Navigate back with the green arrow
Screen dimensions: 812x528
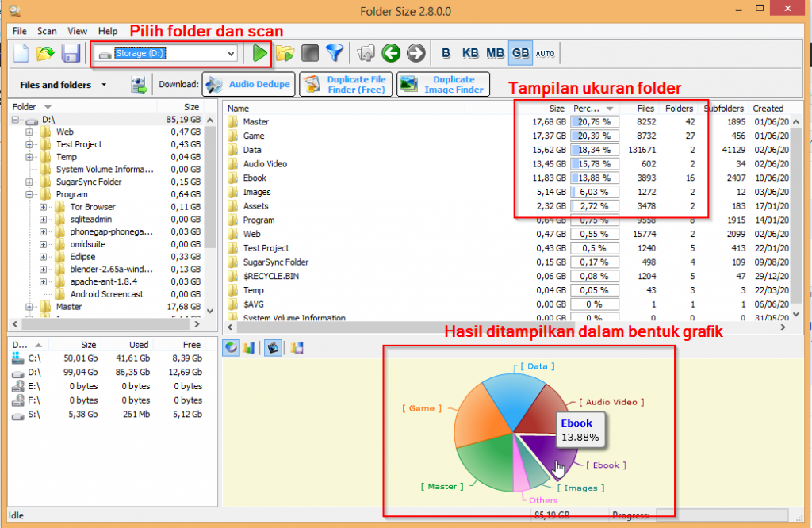click(x=389, y=53)
